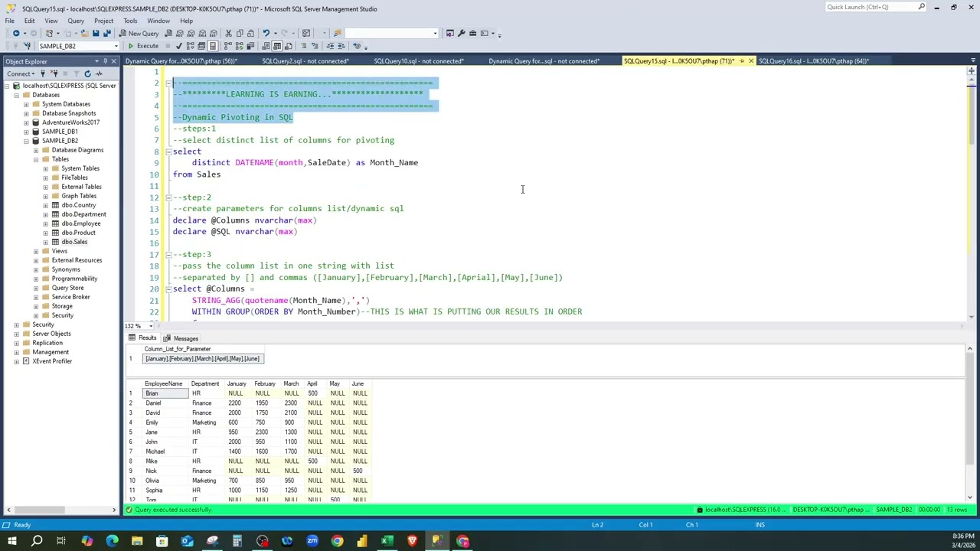Click the New Query toolbar button
Image resolution: width=980 pixels, height=551 pixels.
[x=139, y=33]
